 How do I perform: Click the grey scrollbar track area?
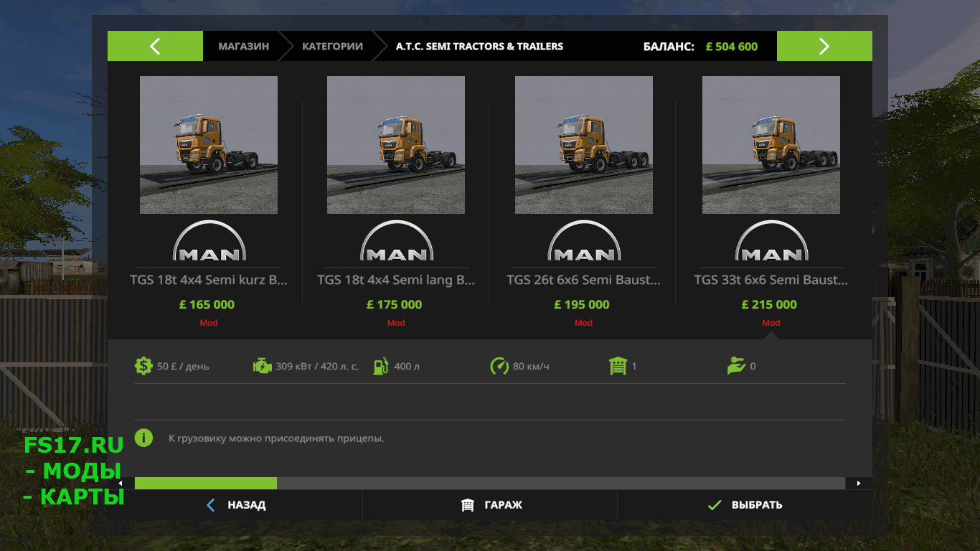click(x=561, y=484)
